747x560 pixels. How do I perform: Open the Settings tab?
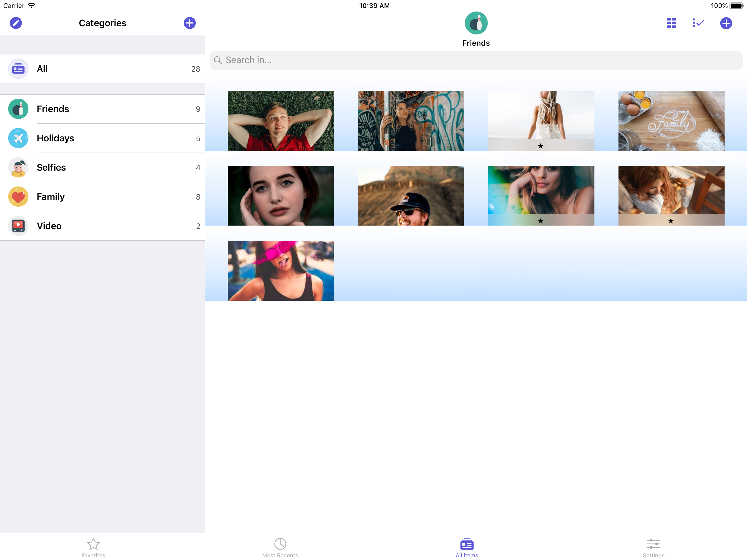point(653,547)
